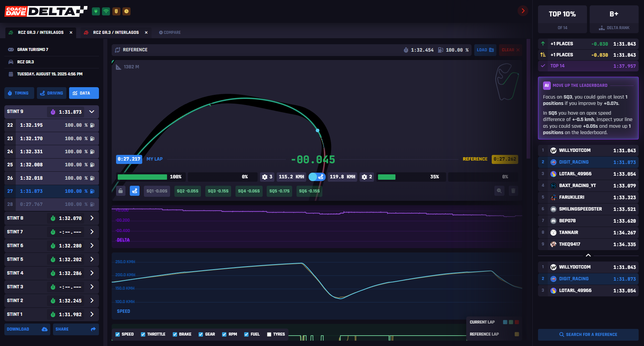
Task: Click the AI badge in the leaderboard tip
Action: click(547, 85)
